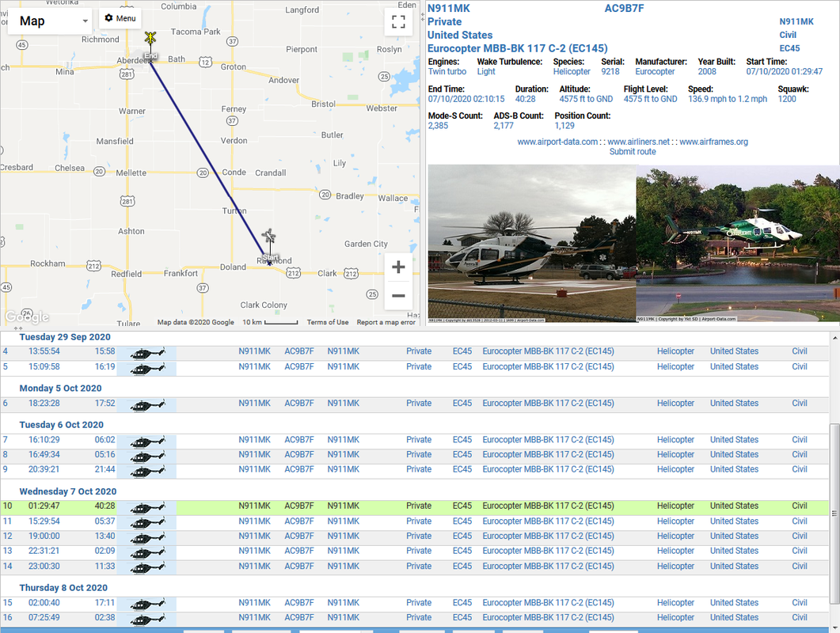Viewport: 840px width, 633px height.
Task: Click Report a map error link
Action: pos(386,322)
